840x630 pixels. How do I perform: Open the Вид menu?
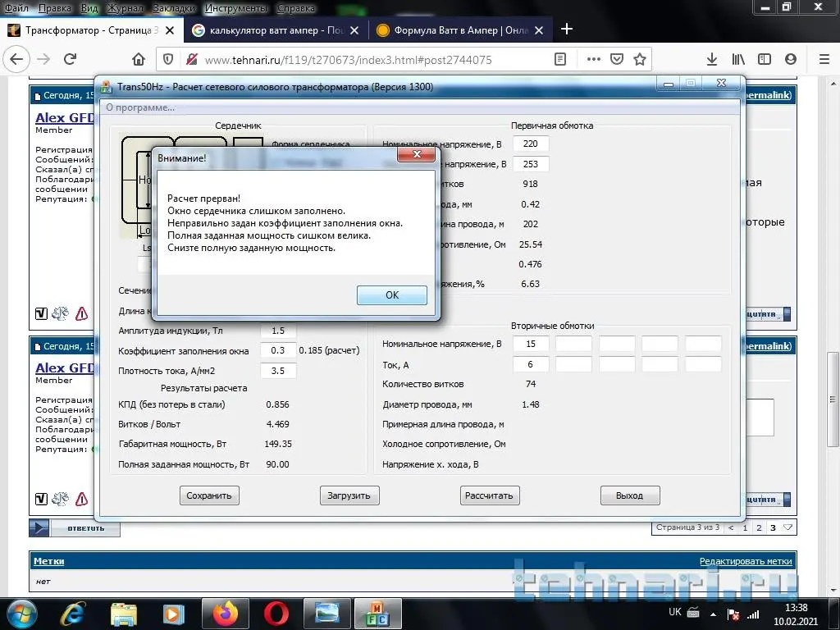pos(89,8)
